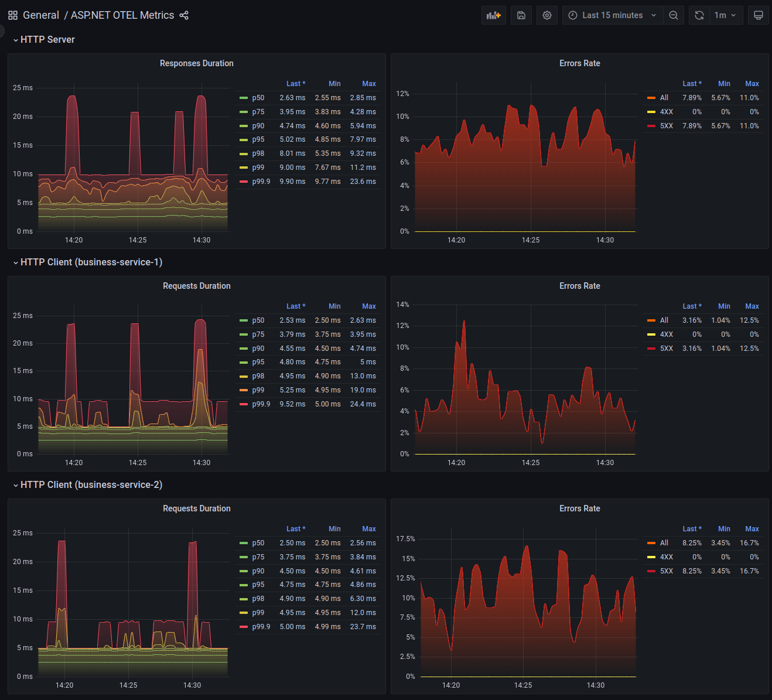Click the share dashboard icon

click(184, 15)
